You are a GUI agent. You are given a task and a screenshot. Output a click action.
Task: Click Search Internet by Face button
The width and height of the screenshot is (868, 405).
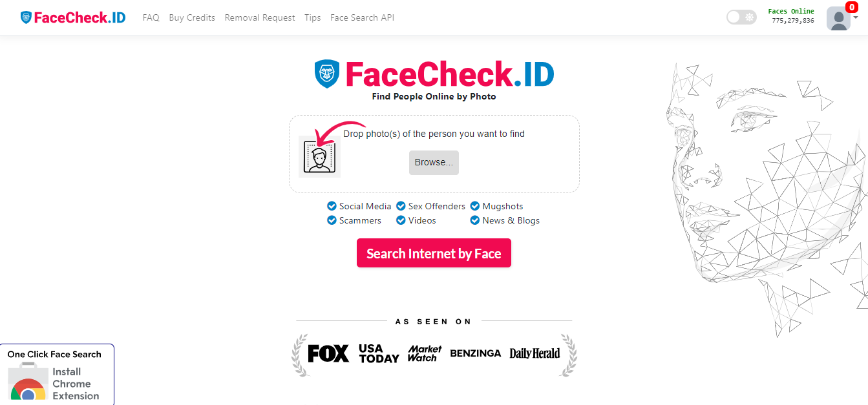(x=434, y=253)
